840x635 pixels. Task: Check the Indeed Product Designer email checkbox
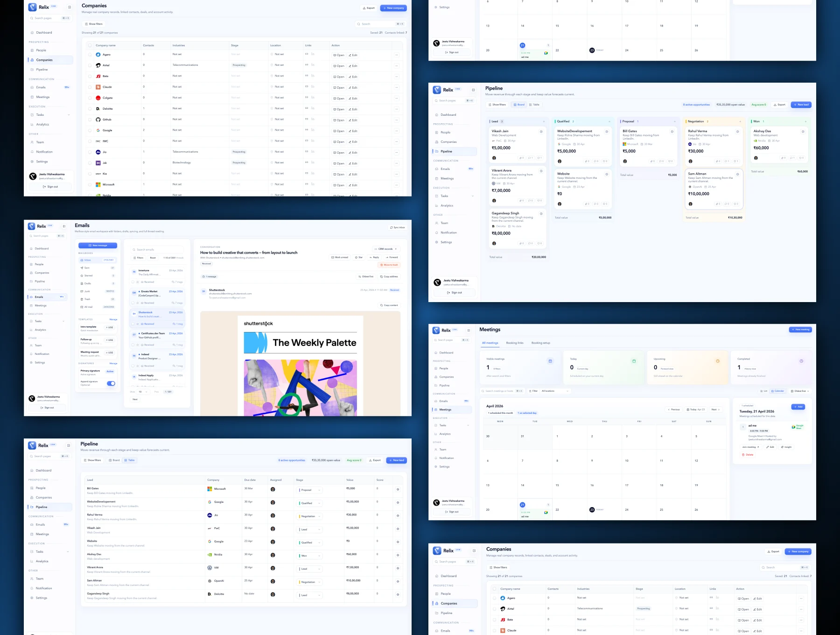133,366
